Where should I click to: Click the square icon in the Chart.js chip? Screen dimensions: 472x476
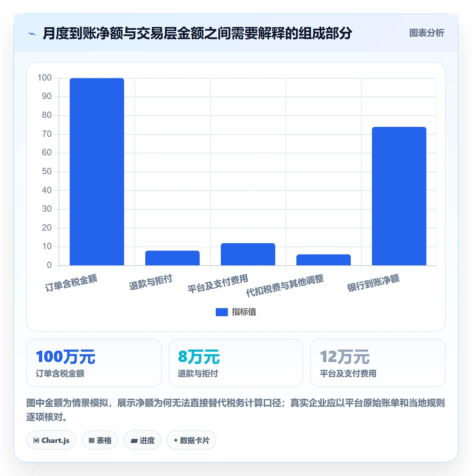(x=36, y=441)
